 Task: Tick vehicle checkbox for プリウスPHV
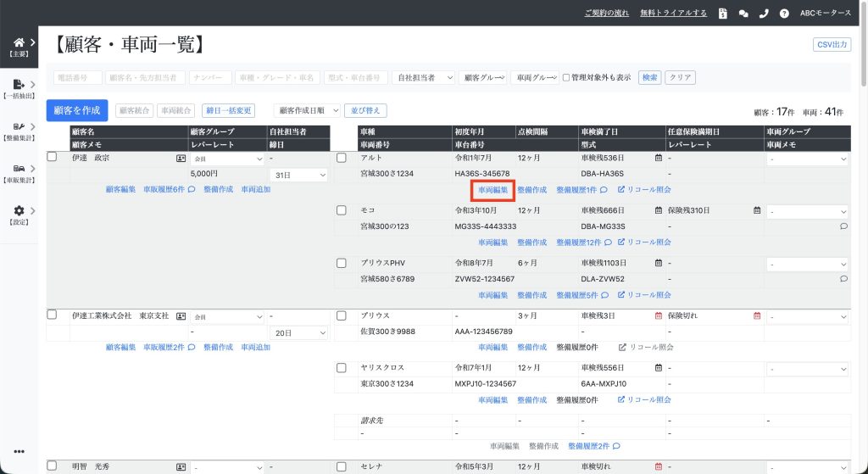pos(342,263)
